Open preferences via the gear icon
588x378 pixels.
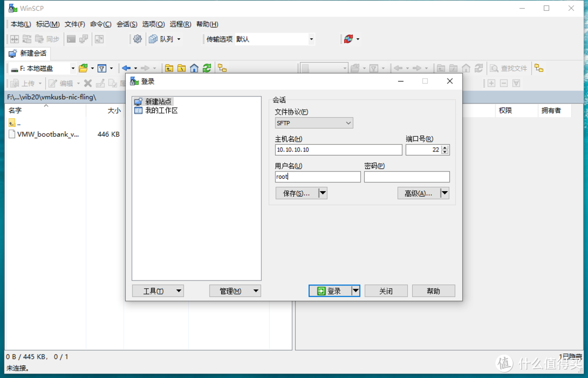coord(138,39)
